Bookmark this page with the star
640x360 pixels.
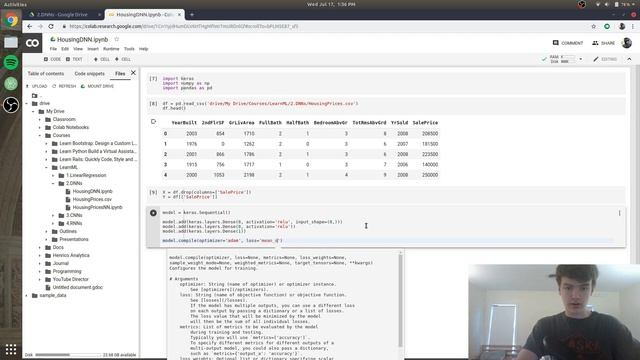593,26
